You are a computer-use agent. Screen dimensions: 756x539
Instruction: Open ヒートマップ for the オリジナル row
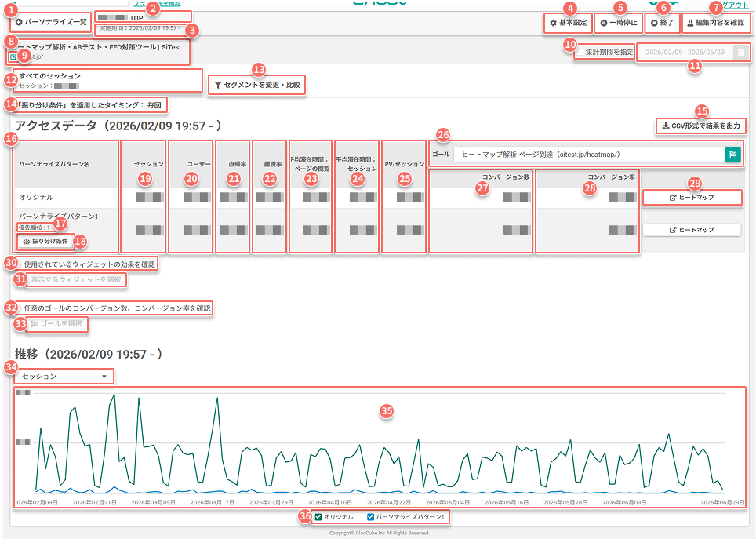click(692, 198)
